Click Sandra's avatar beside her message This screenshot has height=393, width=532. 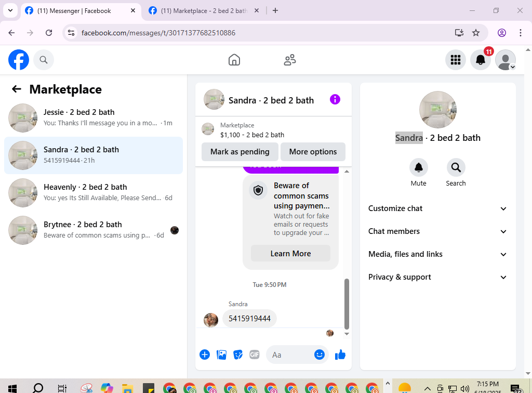tap(211, 320)
